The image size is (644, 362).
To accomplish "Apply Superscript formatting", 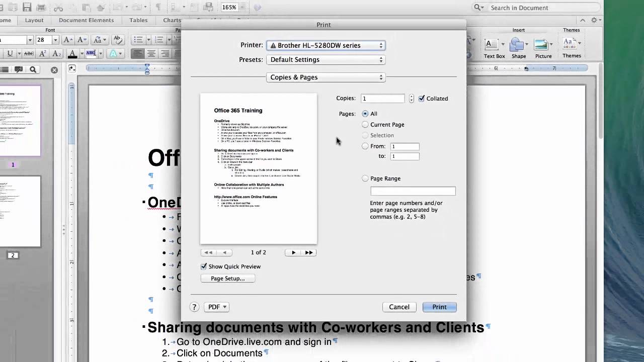I will pos(43,53).
